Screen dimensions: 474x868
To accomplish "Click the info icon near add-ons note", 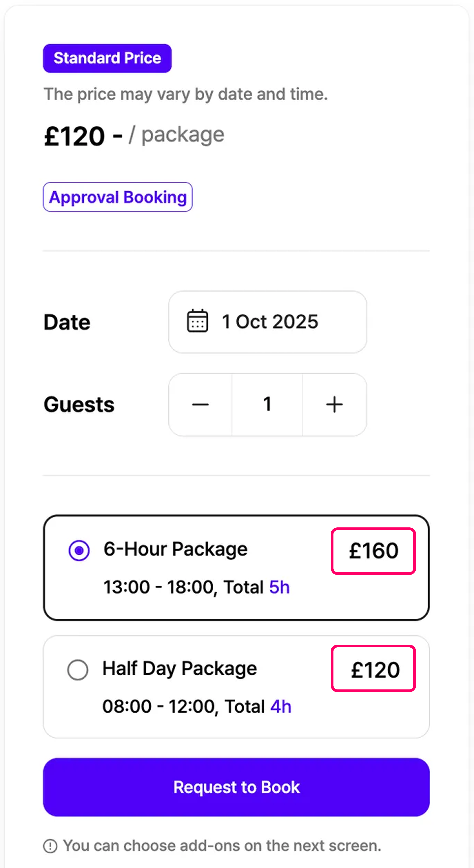I will point(50,846).
